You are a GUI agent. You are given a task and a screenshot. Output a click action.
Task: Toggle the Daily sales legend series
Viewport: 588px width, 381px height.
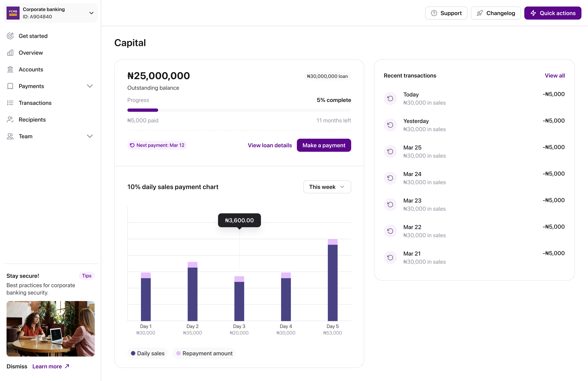click(x=147, y=353)
